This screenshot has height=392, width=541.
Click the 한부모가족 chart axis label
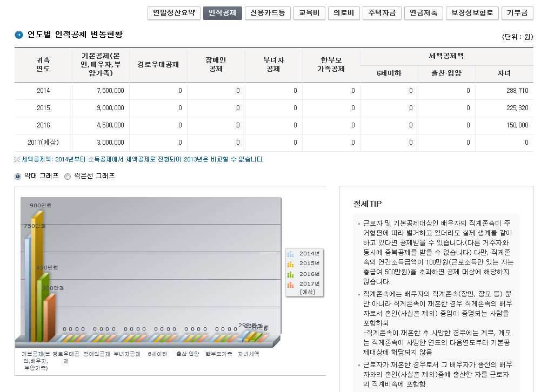point(219,354)
